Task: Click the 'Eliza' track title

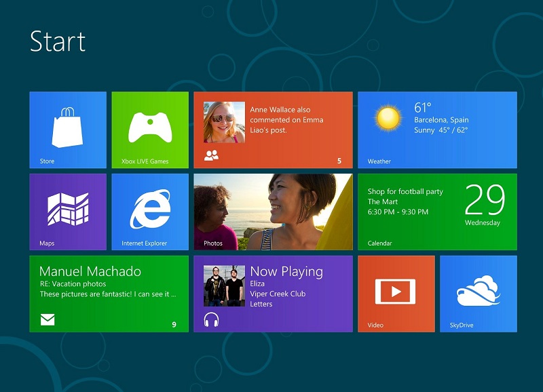Action: (257, 283)
